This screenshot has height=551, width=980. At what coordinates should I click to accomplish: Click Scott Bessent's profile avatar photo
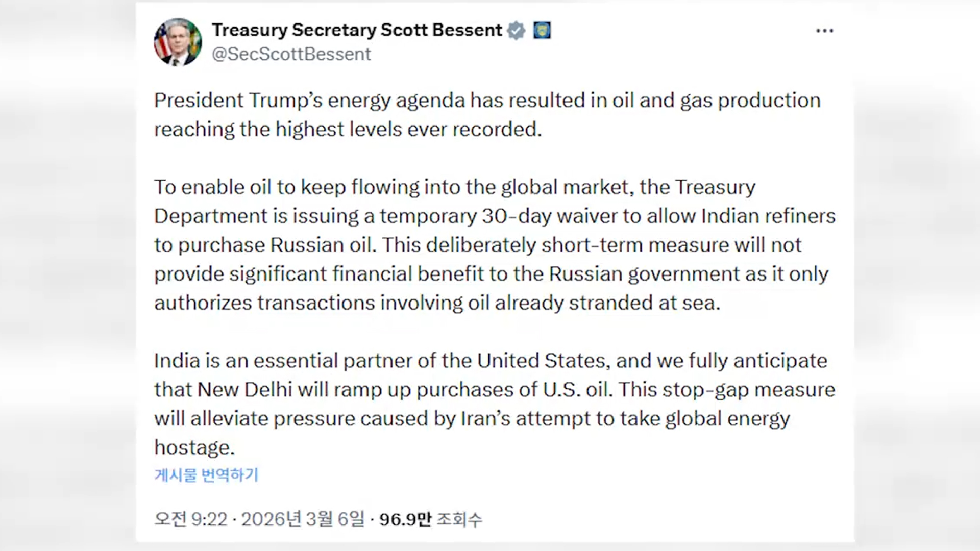click(178, 42)
